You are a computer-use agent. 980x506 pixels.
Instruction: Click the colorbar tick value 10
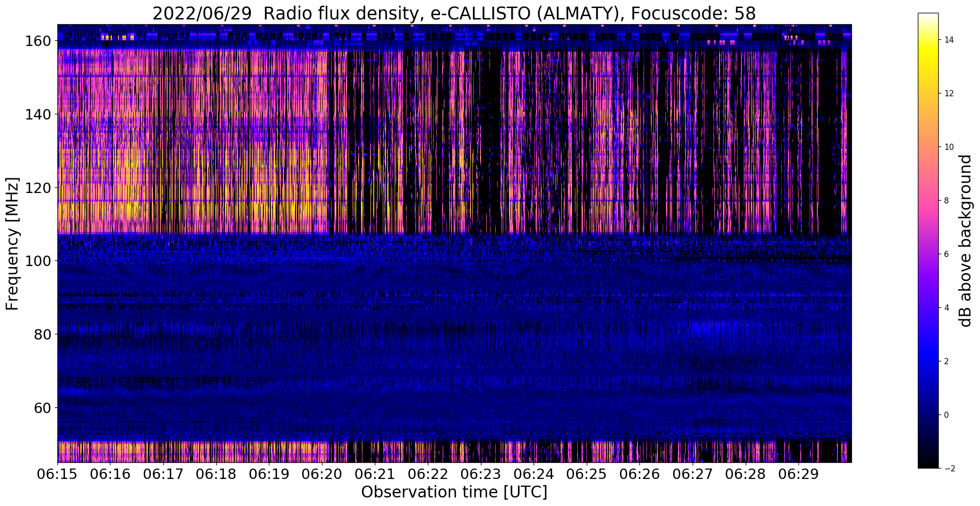click(949, 147)
